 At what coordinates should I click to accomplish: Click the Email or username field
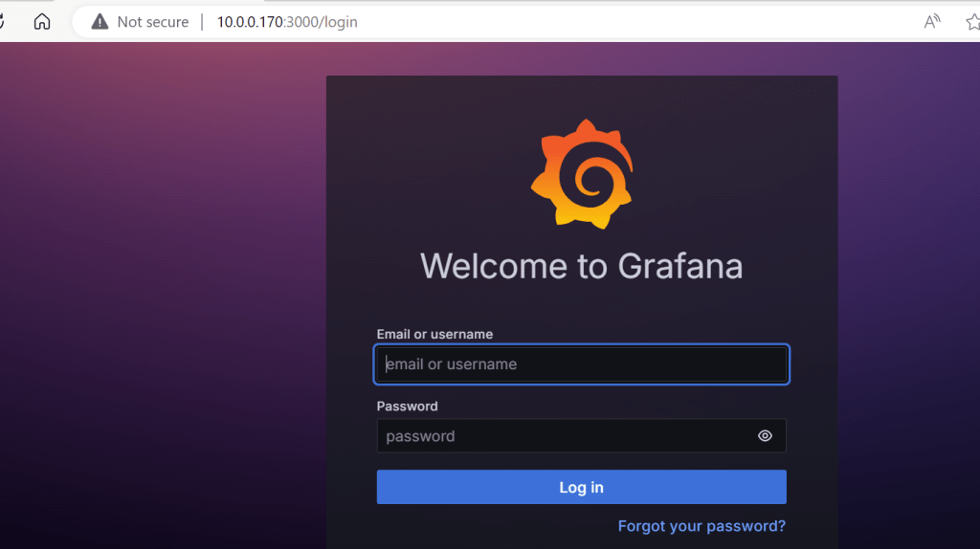pyautogui.click(x=581, y=364)
